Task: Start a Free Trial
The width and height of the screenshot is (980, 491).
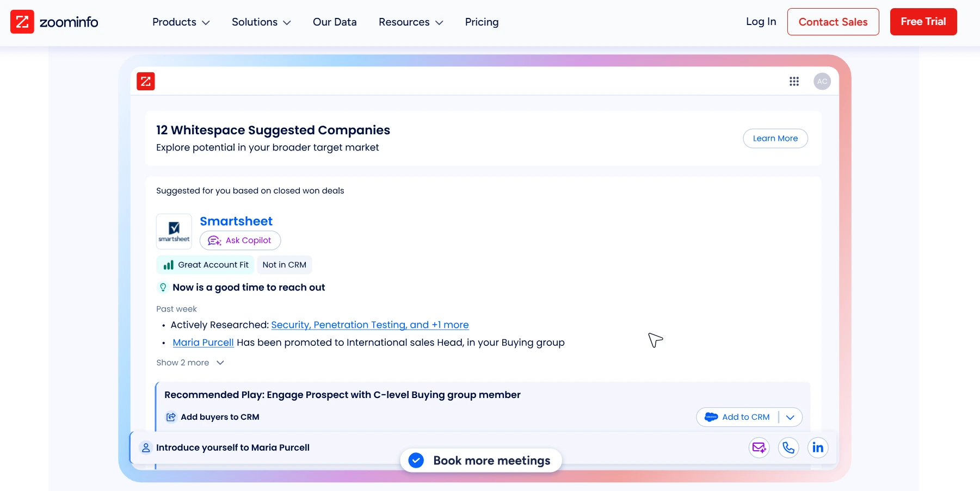Action: tap(923, 22)
